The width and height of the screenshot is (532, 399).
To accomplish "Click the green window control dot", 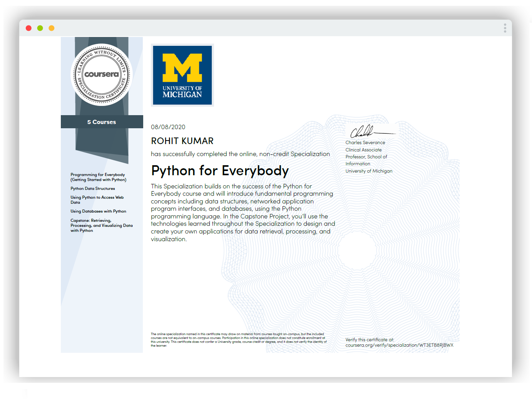I will point(40,28).
